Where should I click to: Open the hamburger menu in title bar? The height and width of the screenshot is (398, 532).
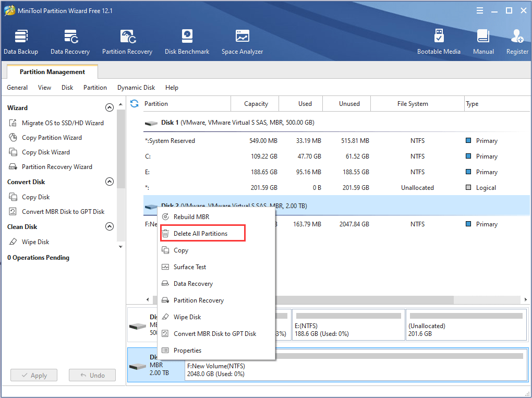click(x=479, y=10)
